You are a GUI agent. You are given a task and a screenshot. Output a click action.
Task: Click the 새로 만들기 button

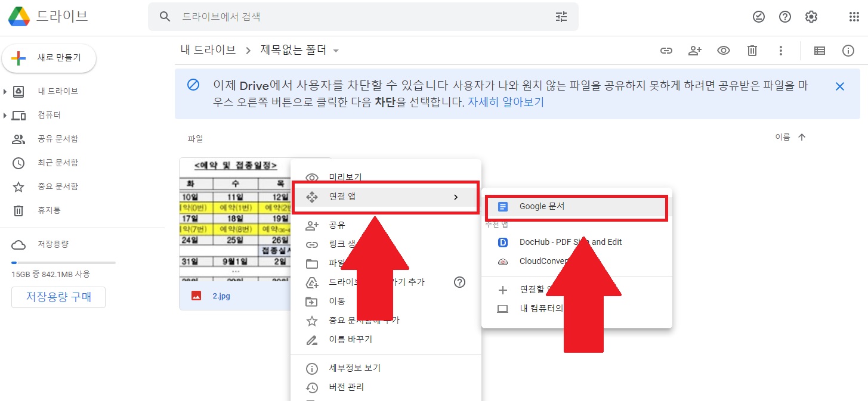(x=50, y=58)
